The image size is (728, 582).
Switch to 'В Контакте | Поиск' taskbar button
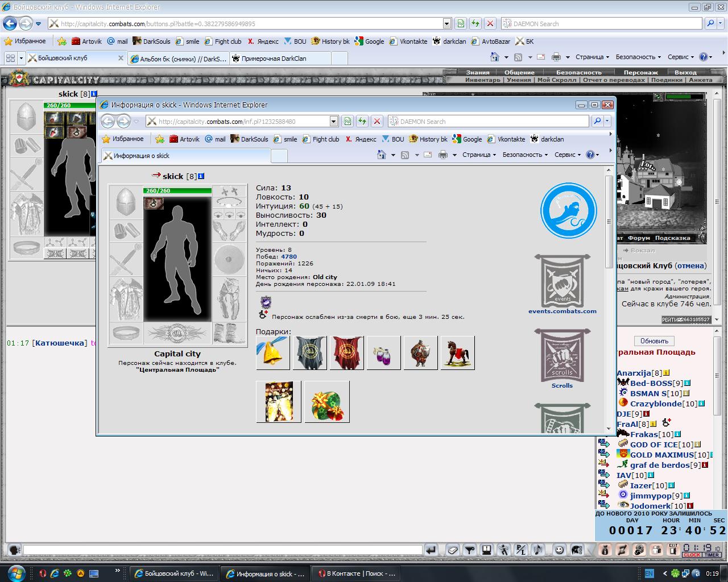point(357,573)
